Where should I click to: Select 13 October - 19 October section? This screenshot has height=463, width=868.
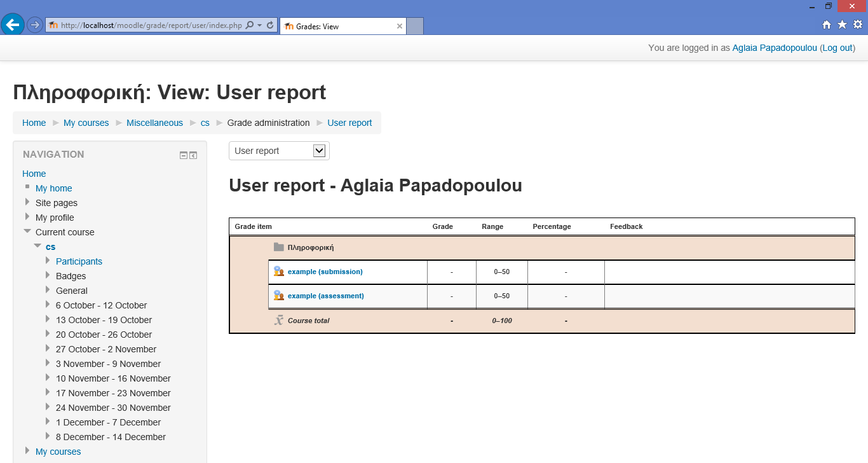click(x=104, y=320)
